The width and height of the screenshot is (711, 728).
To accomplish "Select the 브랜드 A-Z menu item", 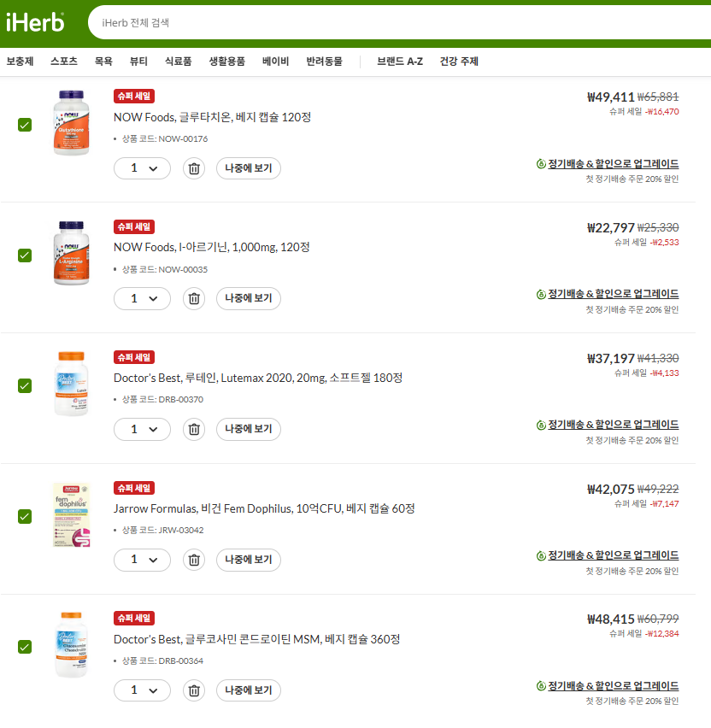I will tap(399, 62).
